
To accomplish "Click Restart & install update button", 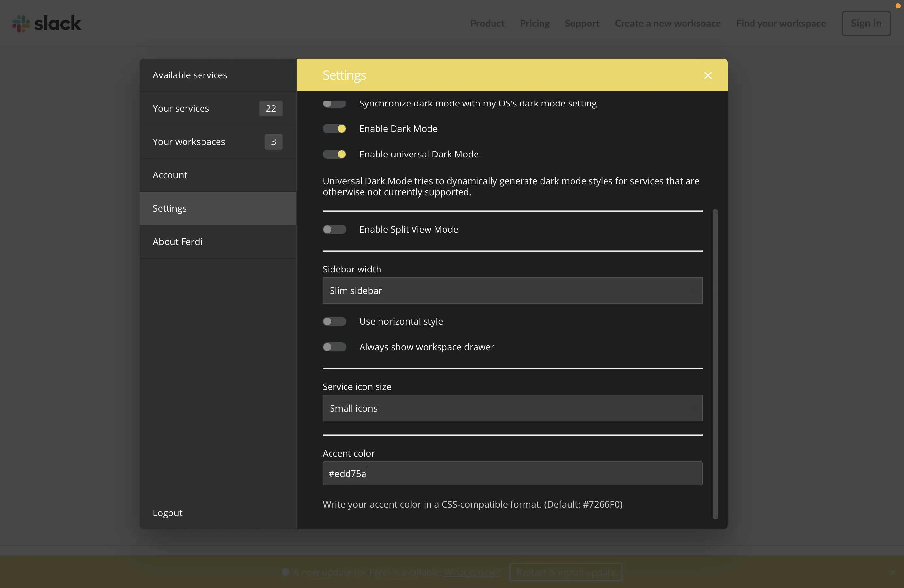I will [566, 572].
